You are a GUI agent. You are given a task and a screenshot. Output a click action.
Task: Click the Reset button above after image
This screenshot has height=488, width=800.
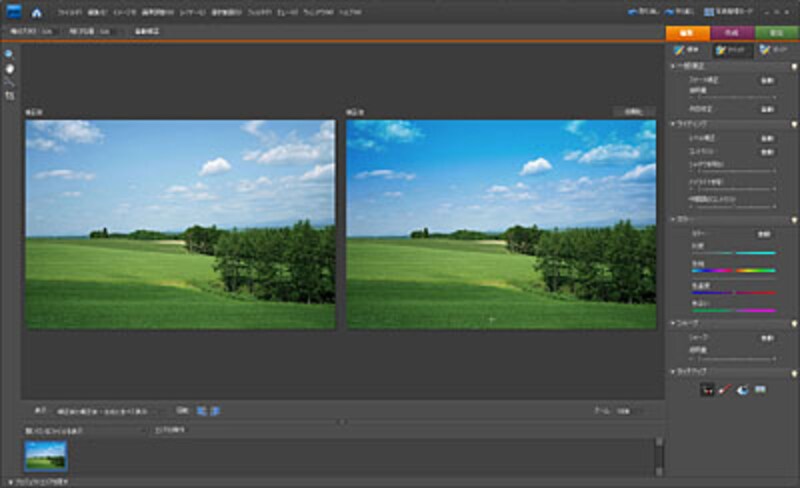[x=633, y=111]
